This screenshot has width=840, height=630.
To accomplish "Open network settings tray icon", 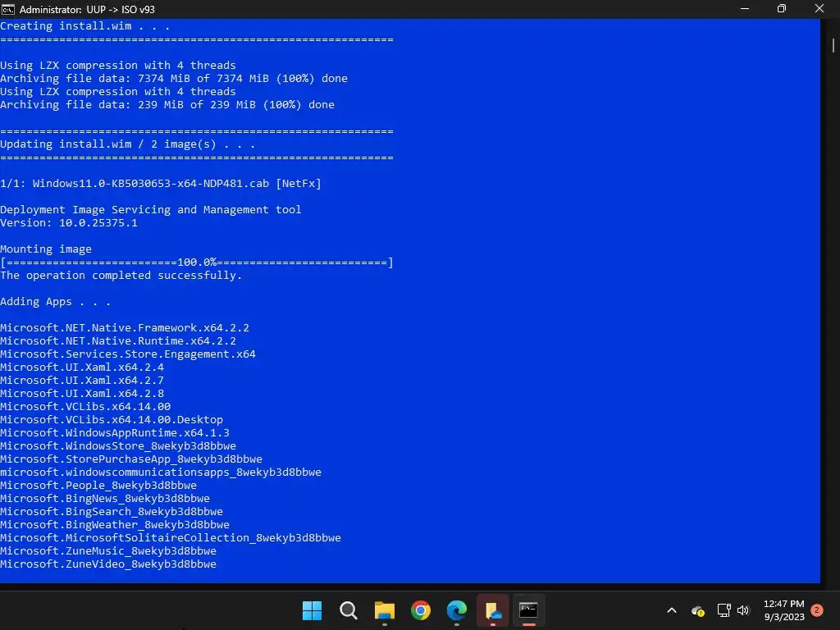I will 724,610.
